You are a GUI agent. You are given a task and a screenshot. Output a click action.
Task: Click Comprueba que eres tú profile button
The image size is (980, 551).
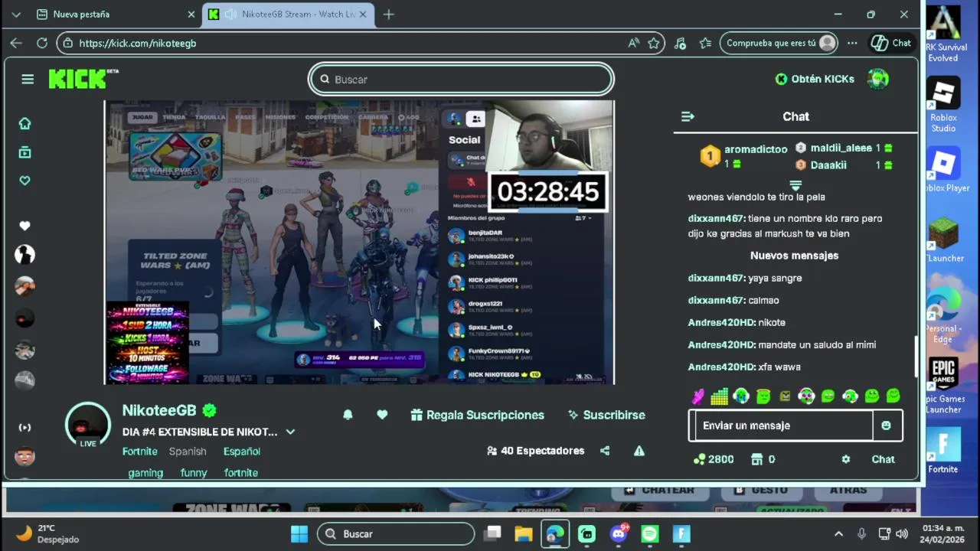(779, 43)
